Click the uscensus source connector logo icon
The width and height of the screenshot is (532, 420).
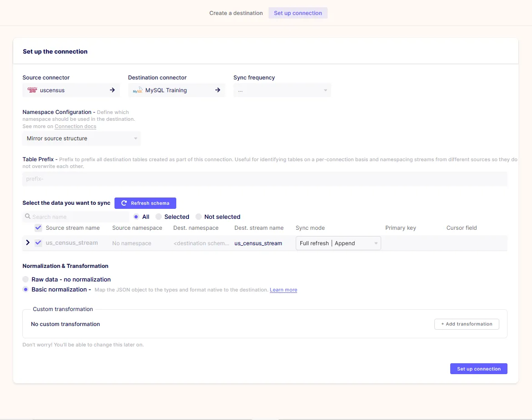(x=32, y=90)
